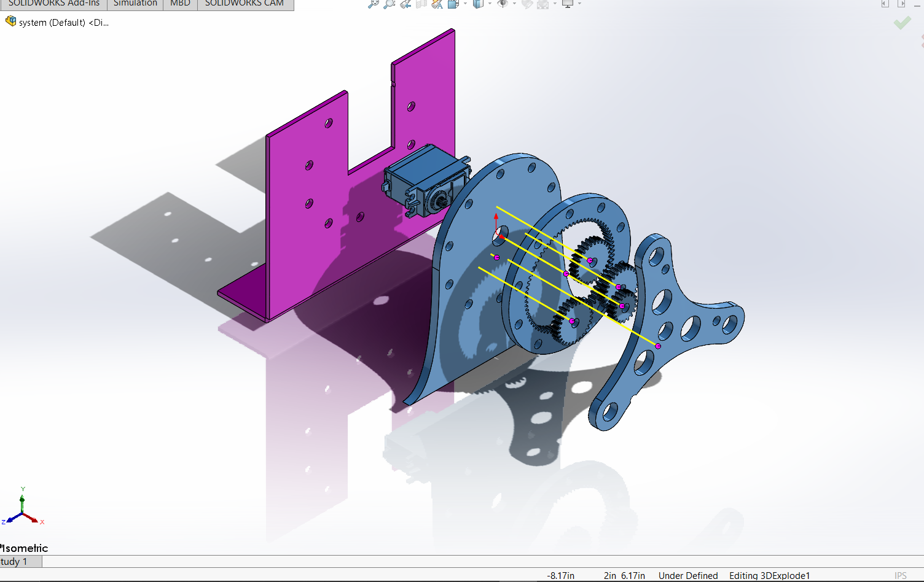
Task: Open the Simulation tab
Action: pos(135,4)
